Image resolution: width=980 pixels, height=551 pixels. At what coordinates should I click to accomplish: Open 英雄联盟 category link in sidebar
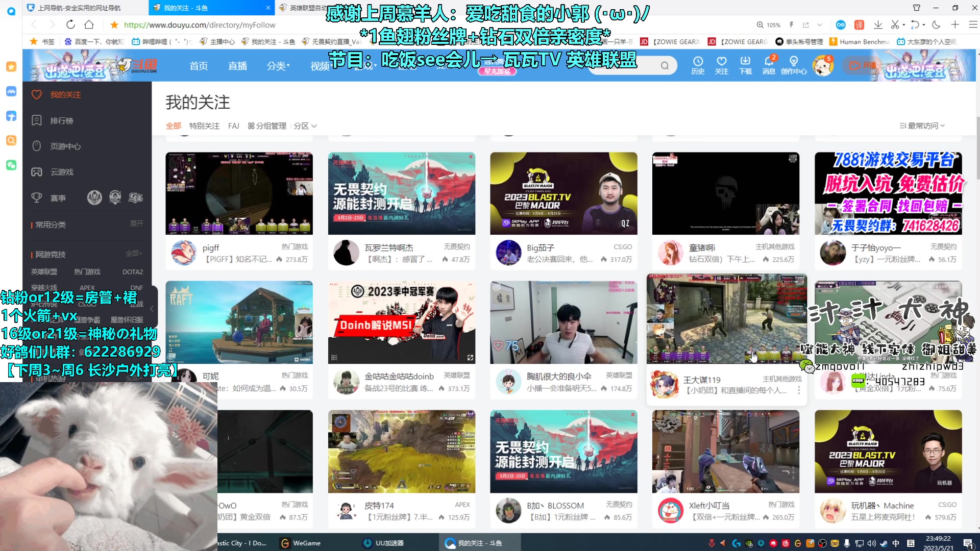pyautogui.click(x=44, y=272)
